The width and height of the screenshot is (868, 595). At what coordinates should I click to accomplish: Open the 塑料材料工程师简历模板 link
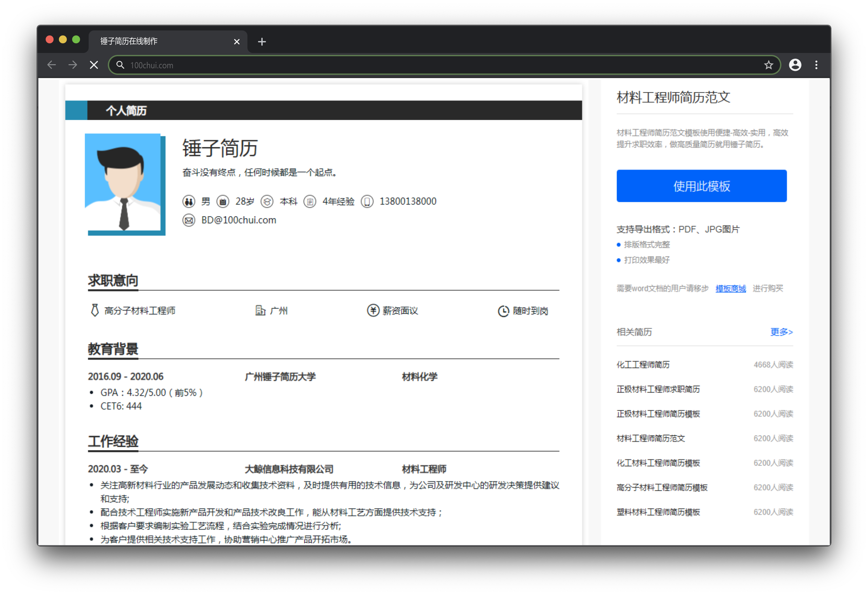click(658, 512)
